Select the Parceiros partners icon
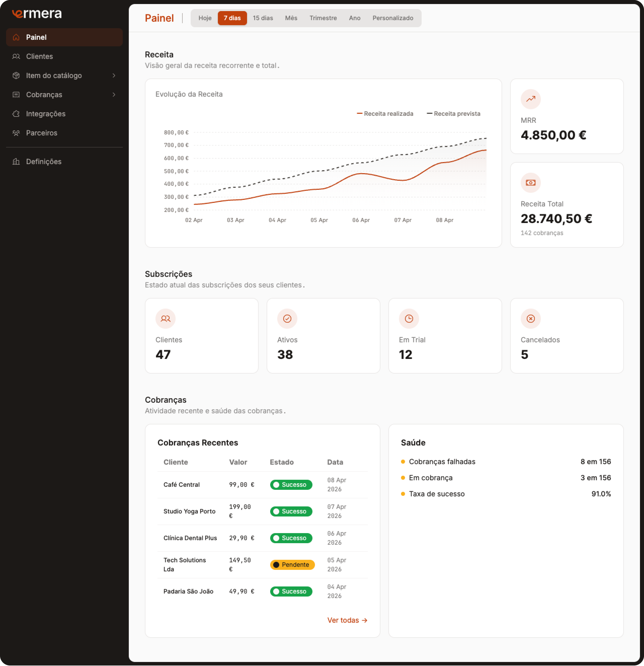Viewport: 644px width, 666px height. (x=16, y=133)
